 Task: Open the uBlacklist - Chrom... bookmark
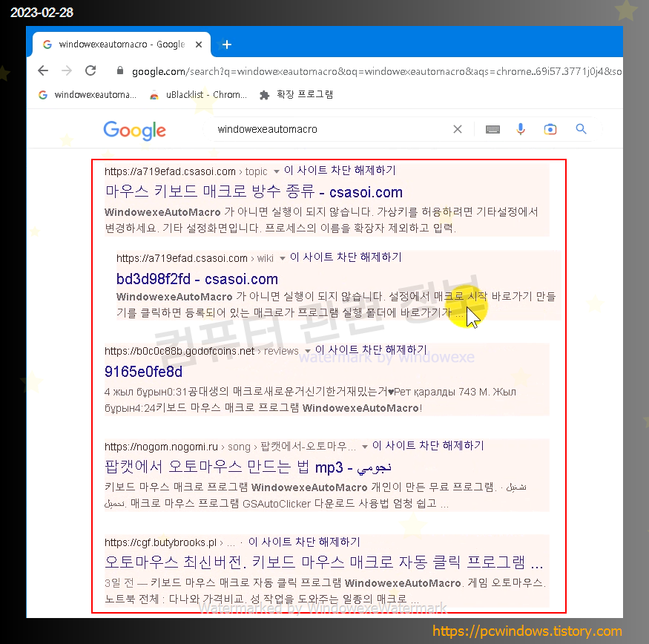click(198, 95)
